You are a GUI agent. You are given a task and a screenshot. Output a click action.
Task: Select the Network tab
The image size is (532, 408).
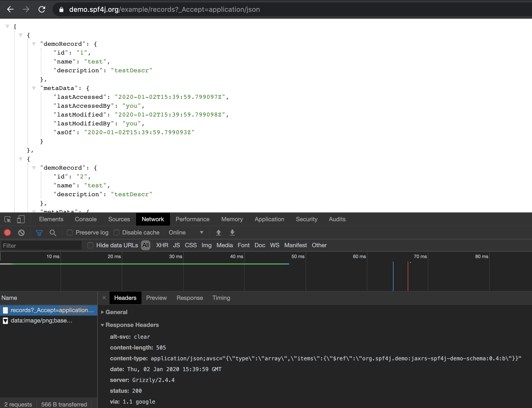pos(153,219)
